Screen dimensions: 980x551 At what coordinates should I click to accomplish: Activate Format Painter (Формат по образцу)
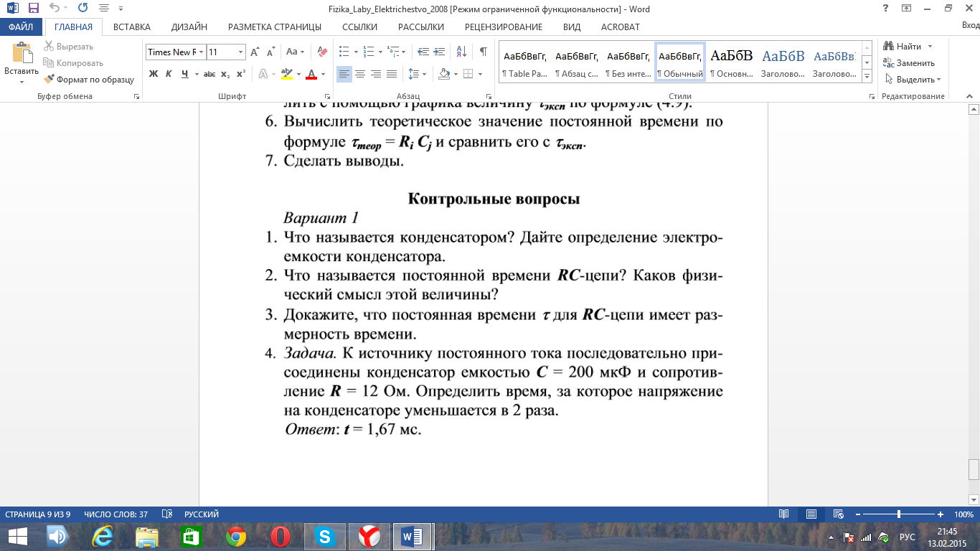(x=89, y=80)
